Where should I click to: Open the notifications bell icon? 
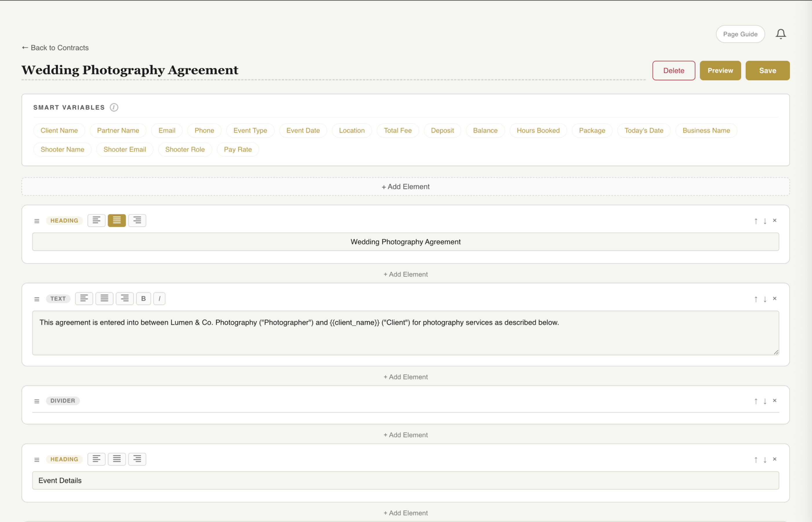pyautogui.click(x=781, y=34)
